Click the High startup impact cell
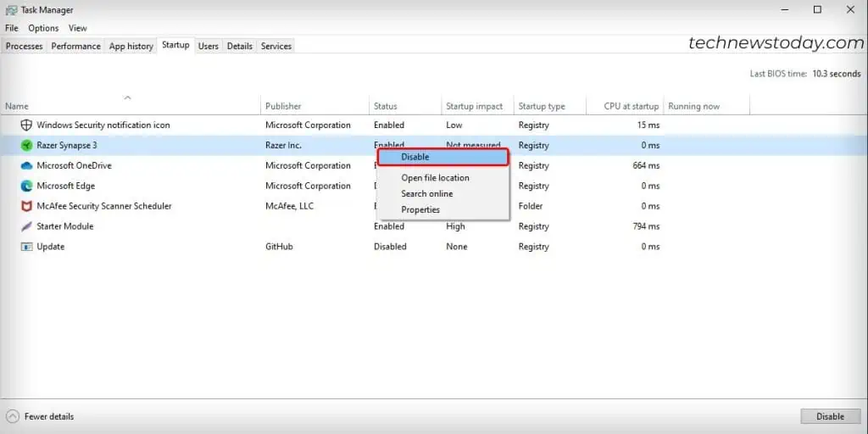 coord(455,226)
